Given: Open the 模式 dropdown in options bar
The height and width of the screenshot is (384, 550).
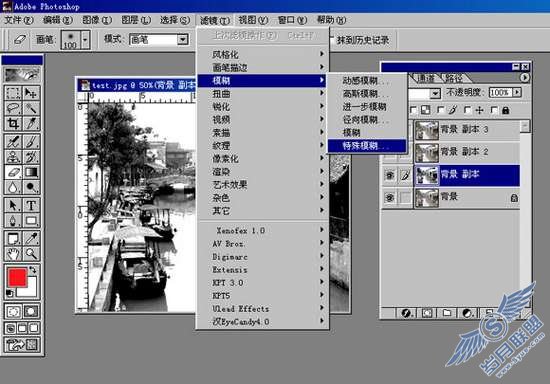Looking at the screenshot, I should click(182, 39).
